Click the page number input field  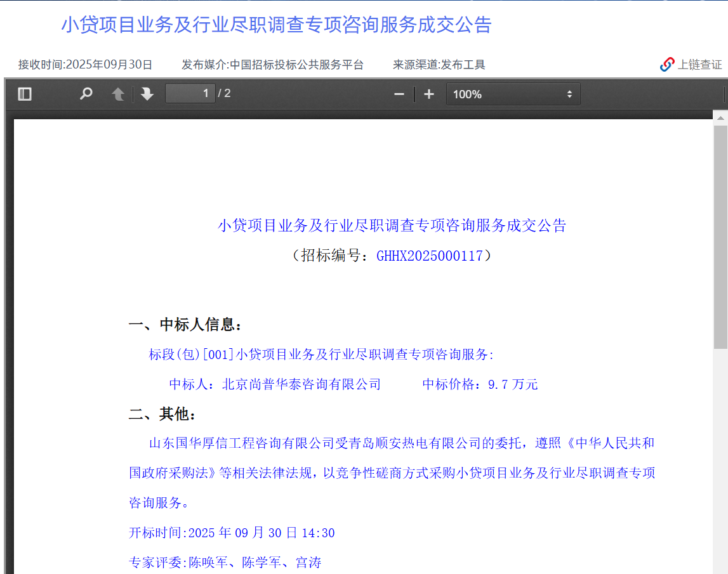point(190,94)
